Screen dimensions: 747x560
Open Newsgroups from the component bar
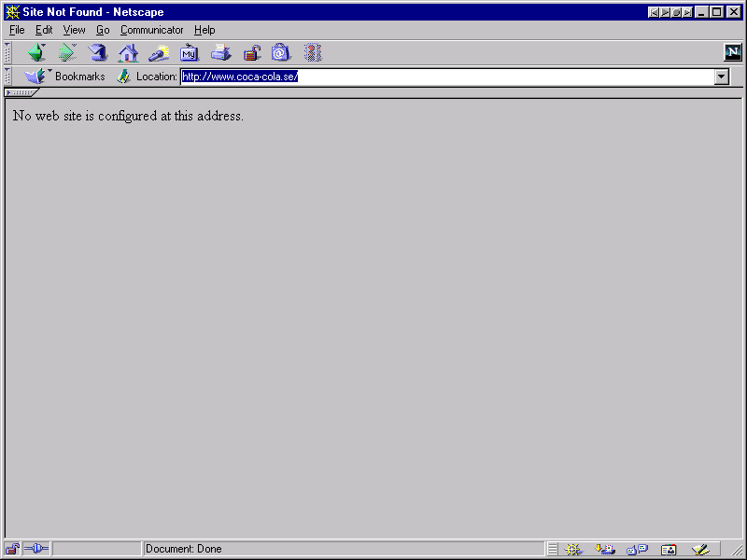pyautogui.click(x=637, y=550)
